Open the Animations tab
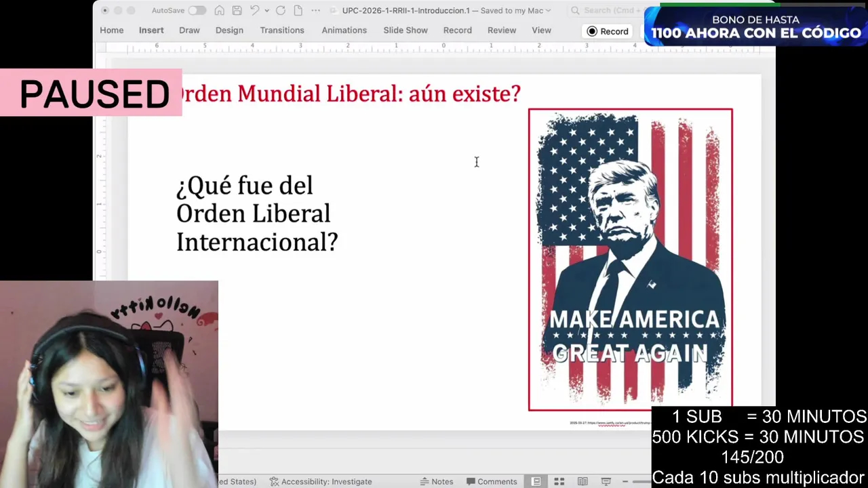Viewport: 868px width, 488px height. 344,30
